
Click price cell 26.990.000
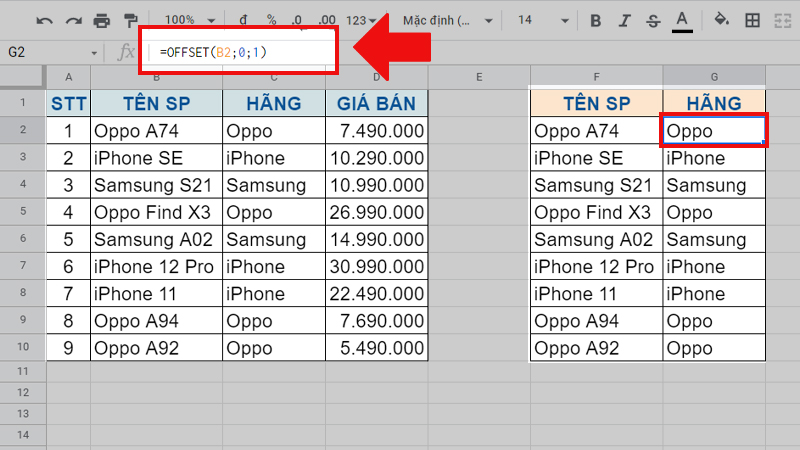click(377, 212)
